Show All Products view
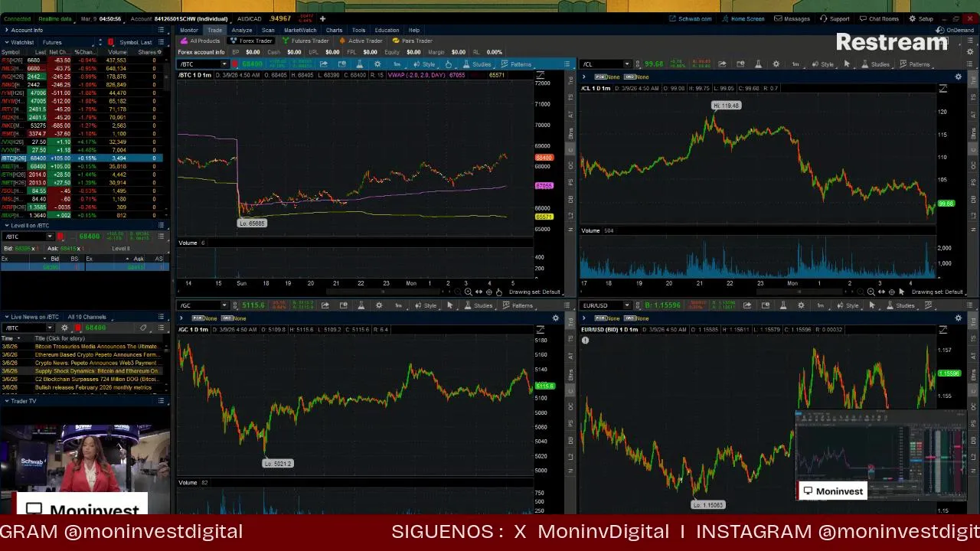This screenshot has height=551, width=980. pyautogui.click(x=201, y=41)
